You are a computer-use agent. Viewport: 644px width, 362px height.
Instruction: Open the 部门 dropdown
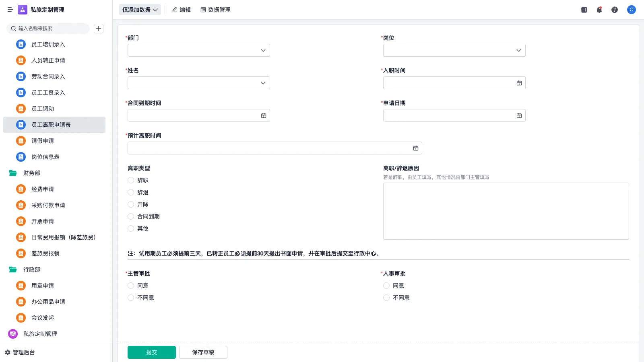[198, 50]
